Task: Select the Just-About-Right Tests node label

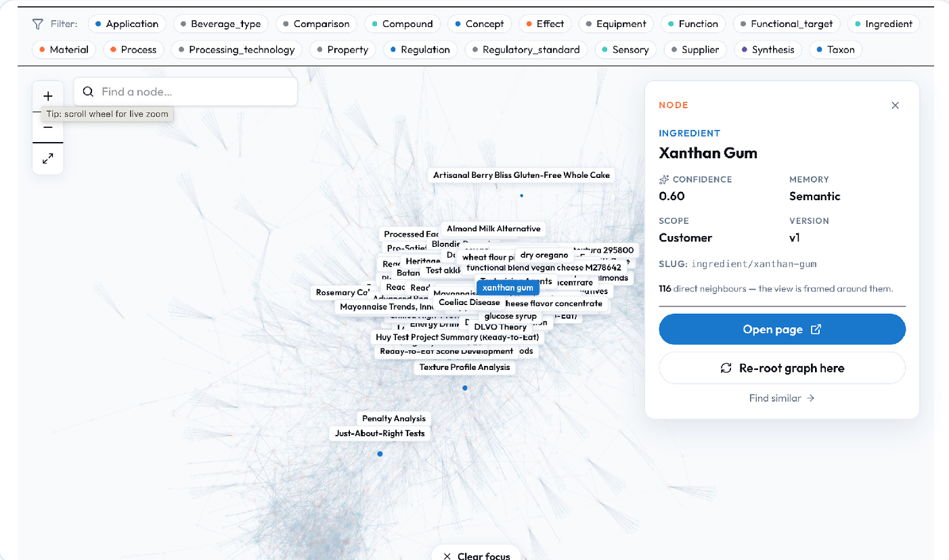Action: [x=380, y=434]
